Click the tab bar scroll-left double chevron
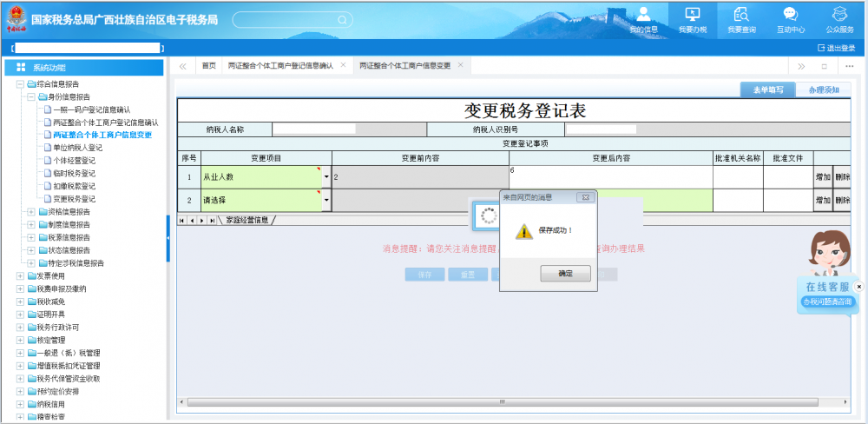The image size is (868, 424). click(183, 66)
